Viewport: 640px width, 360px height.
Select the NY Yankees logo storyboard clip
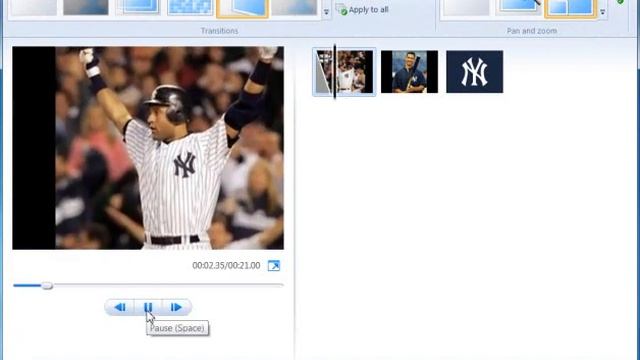click(x=475, y=72)
